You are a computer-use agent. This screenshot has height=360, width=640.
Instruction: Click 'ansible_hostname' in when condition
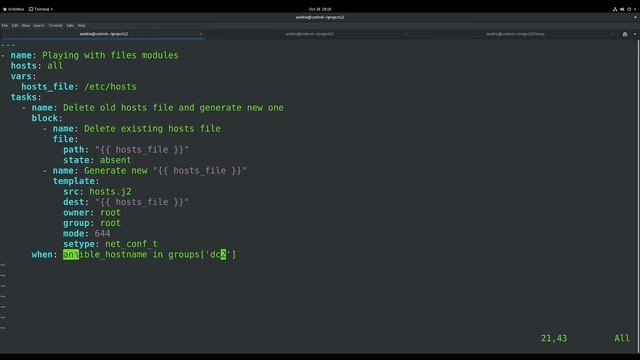(105, 255)
